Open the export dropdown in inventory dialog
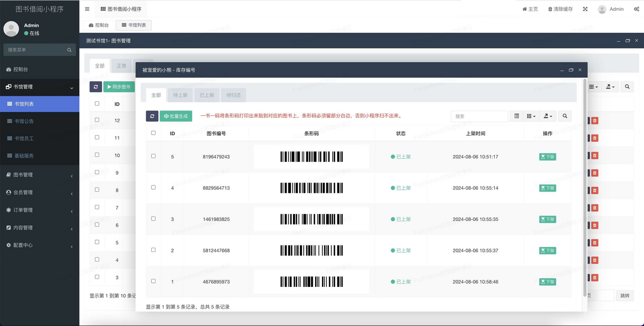The height and width of the screenshot is (326, 644). 548,116
